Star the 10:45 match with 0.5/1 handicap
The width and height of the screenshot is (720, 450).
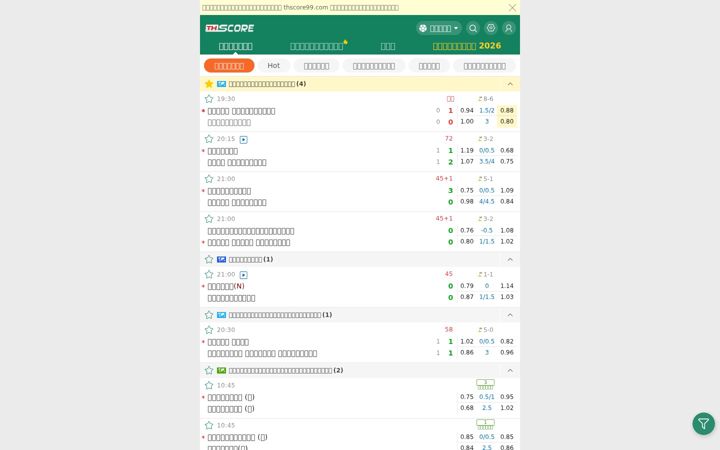coord(209,385)
